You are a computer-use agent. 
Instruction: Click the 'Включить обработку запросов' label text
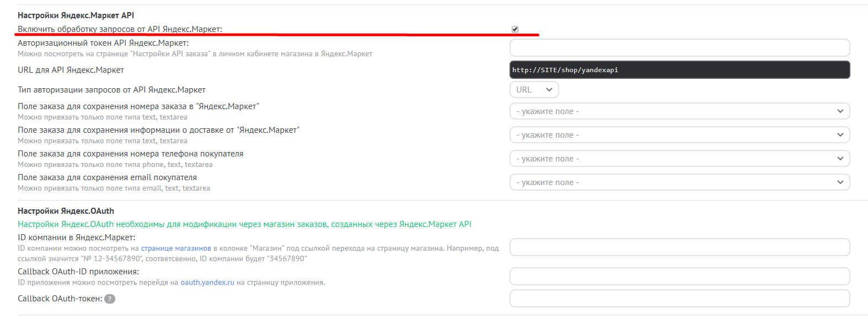120,29
